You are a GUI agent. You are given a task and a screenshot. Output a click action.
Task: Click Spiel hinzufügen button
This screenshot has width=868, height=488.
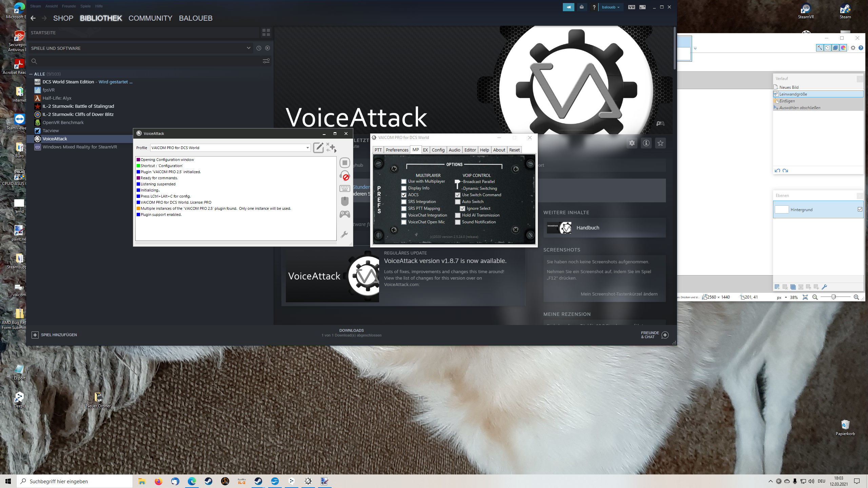54,335
